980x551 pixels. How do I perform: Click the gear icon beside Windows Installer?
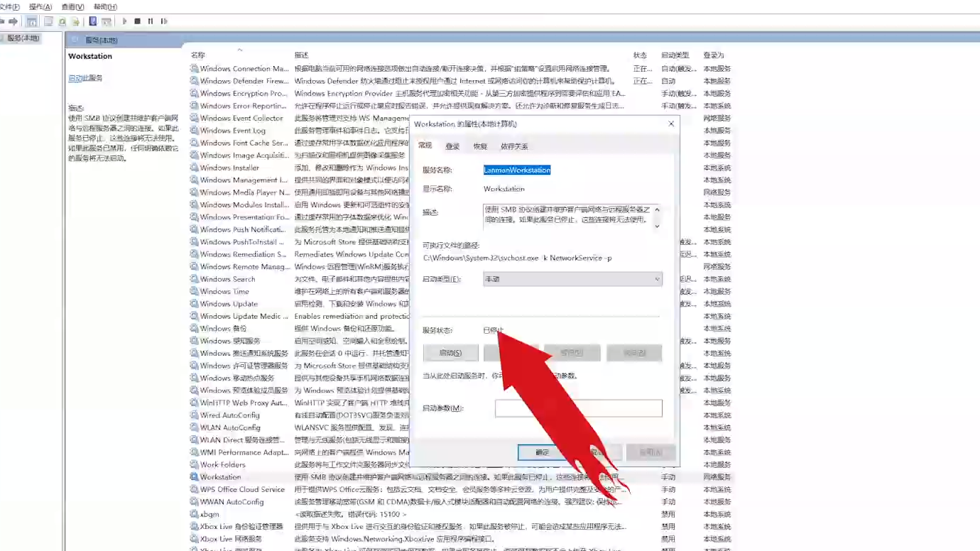194,168
